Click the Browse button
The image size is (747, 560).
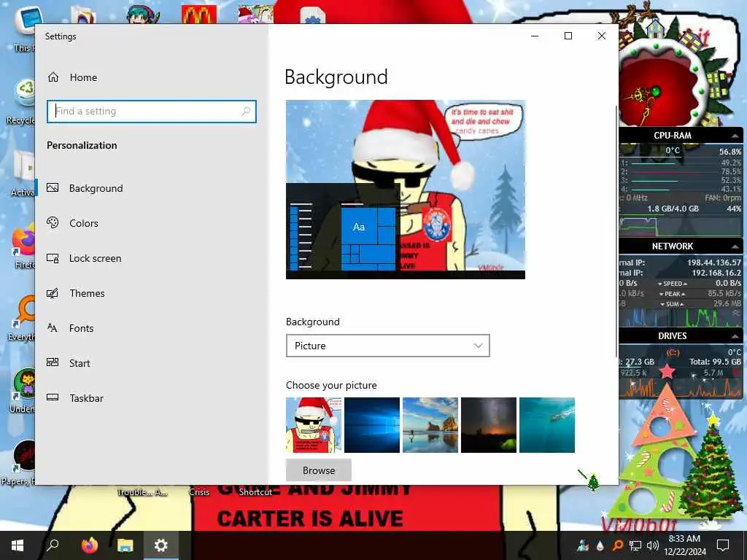pos(319,470)
